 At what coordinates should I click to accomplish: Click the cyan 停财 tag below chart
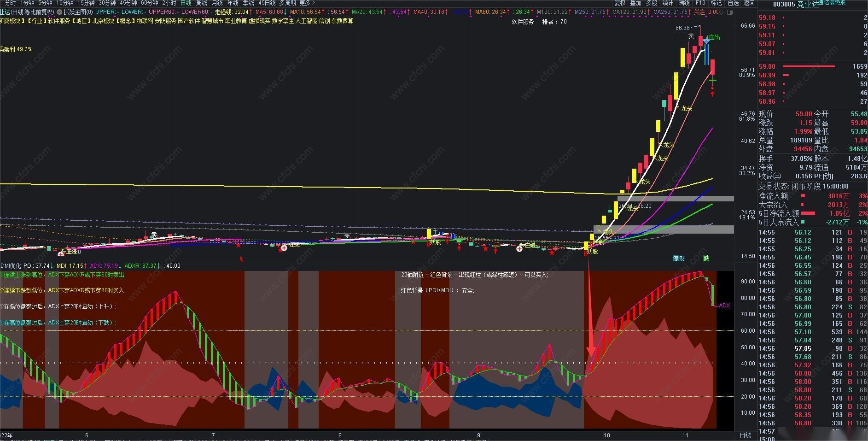(679, 259)
